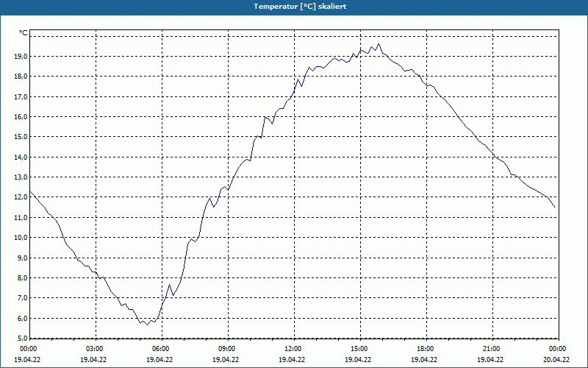Pick the 8,0 label on the y-axis
This screenshot has width=588, height=368.
pos(24,278)
